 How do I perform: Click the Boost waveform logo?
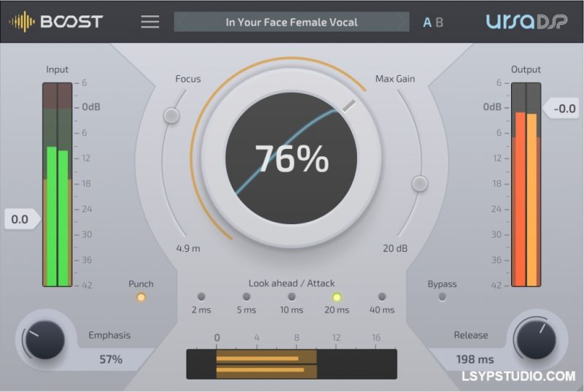(x=22, y=22)
